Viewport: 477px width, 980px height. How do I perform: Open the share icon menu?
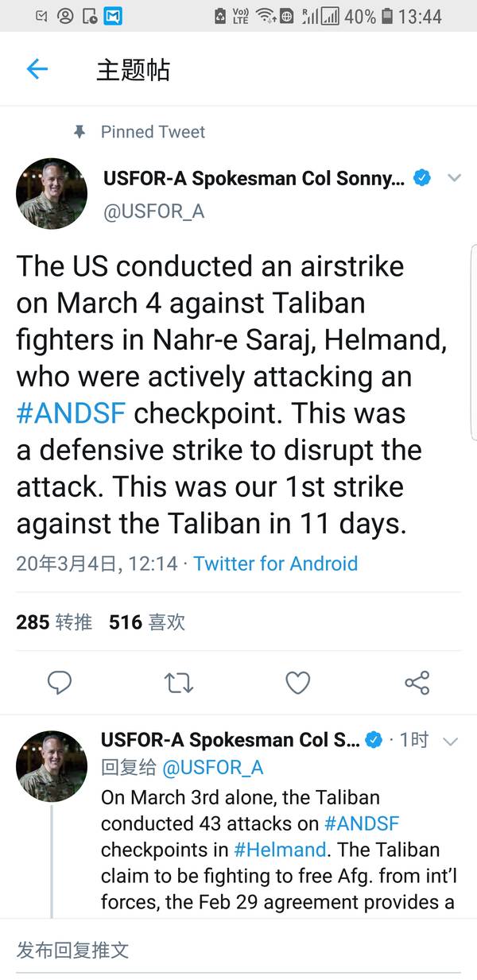tap(417, 683)
